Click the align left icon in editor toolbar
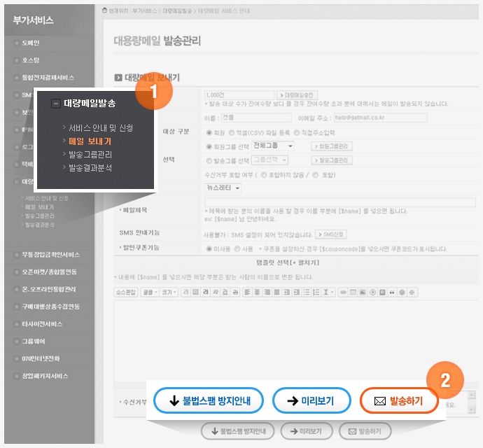The image size is (483, 448). 247,291
